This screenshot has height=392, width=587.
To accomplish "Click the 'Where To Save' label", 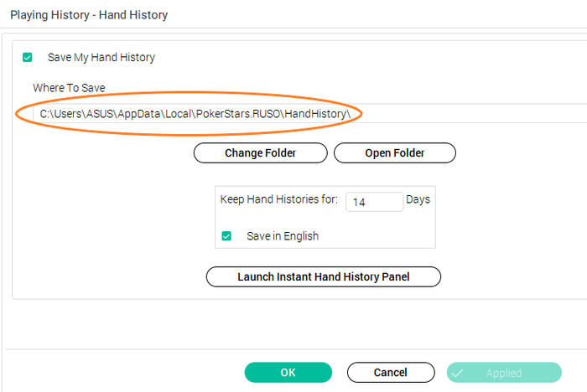I will click(x=69, y=88).
